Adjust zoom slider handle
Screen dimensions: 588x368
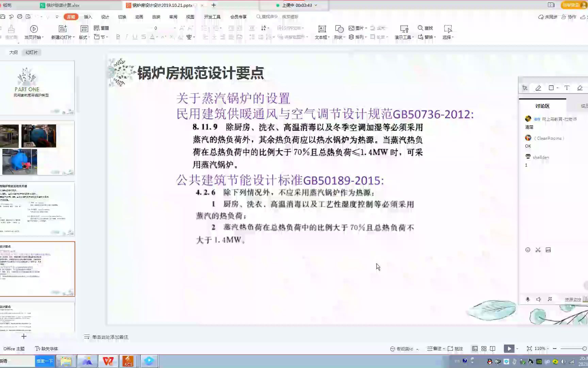tap(584, 349)
